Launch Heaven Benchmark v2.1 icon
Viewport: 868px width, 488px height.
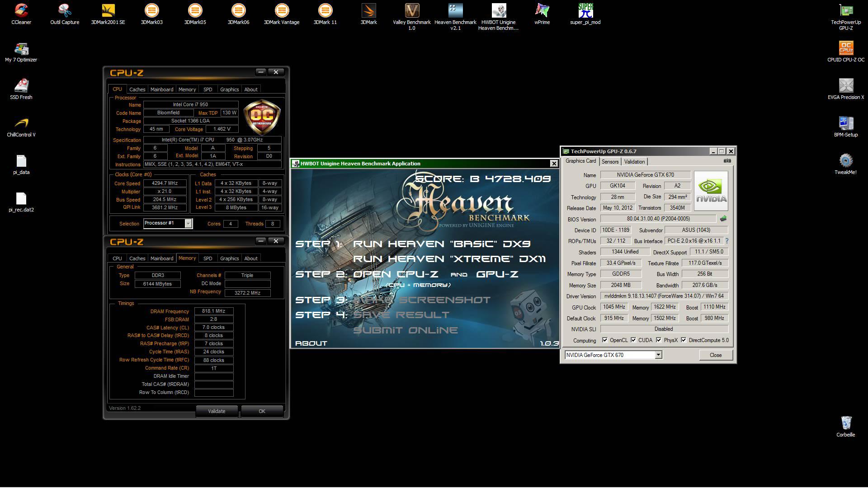(455, 17)
